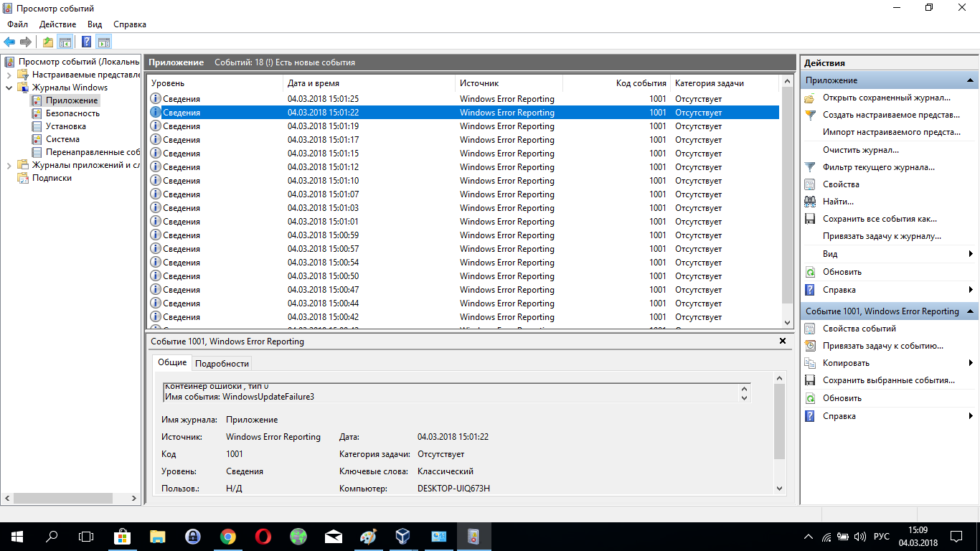Click Справка icon under Приложение section

[810, 290]
